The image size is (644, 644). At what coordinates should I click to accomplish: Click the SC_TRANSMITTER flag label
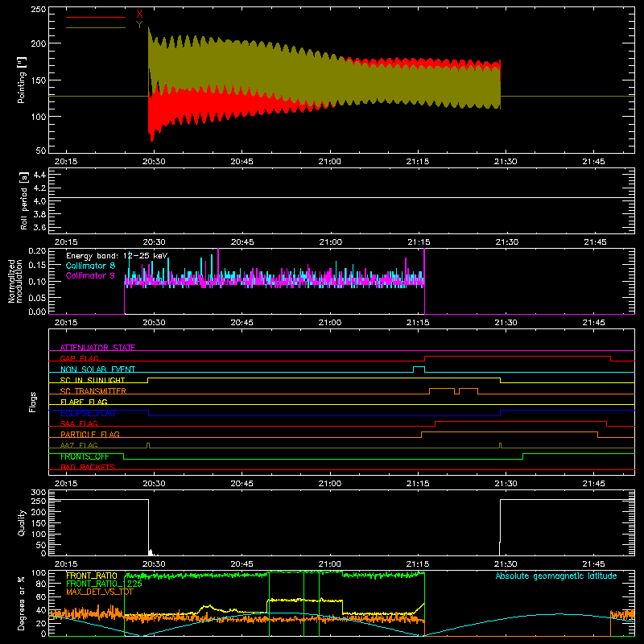(x=93, y=391)
